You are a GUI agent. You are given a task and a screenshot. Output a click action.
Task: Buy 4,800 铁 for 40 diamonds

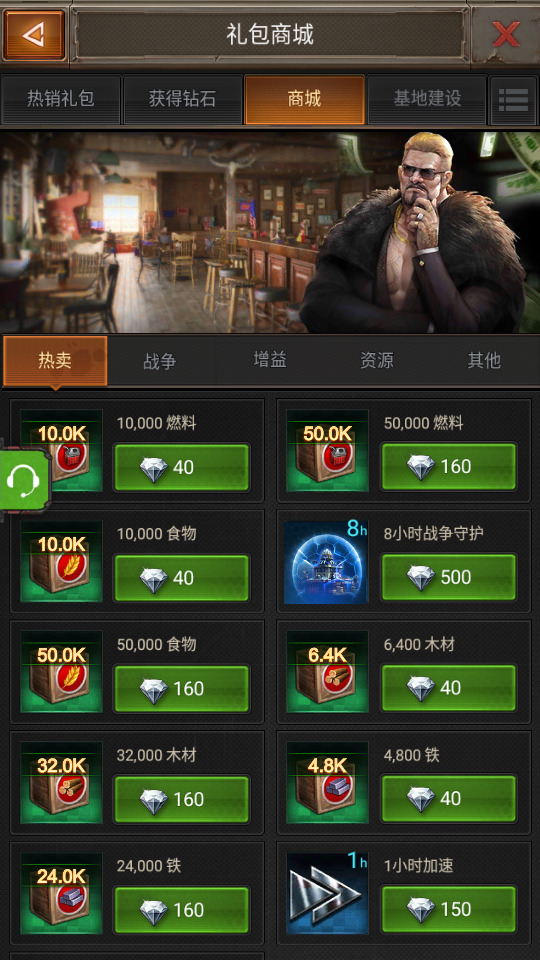coord(449,798)
